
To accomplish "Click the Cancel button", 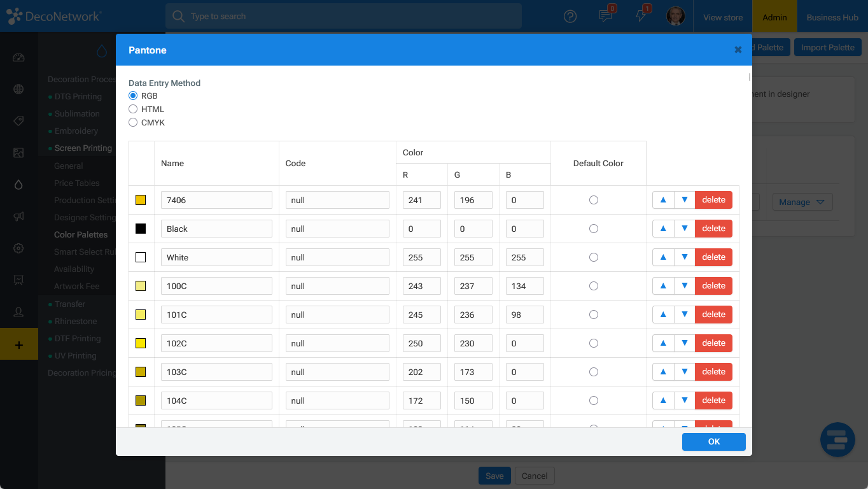I will pos(535,476).
